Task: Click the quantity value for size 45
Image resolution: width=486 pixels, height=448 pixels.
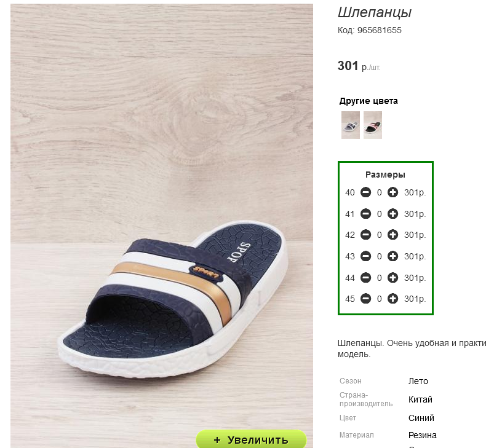Action: point(380,299)
